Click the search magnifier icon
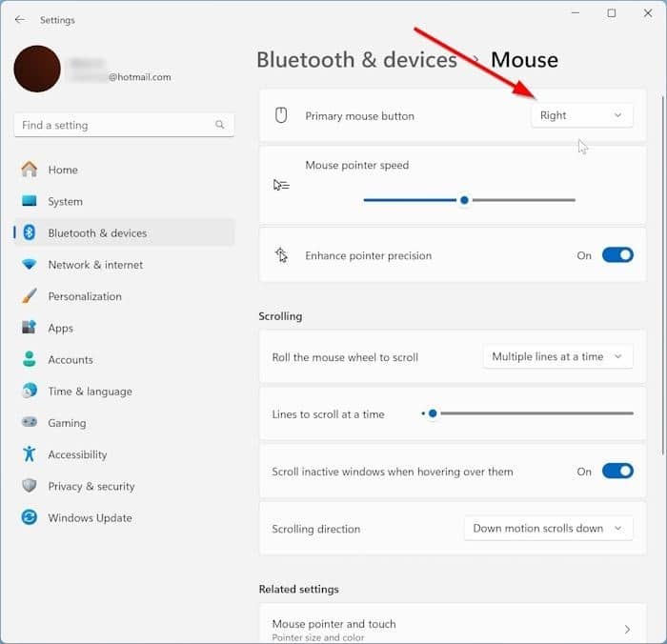The width and height of the screenshot is (667, 644). coord(220,125)
